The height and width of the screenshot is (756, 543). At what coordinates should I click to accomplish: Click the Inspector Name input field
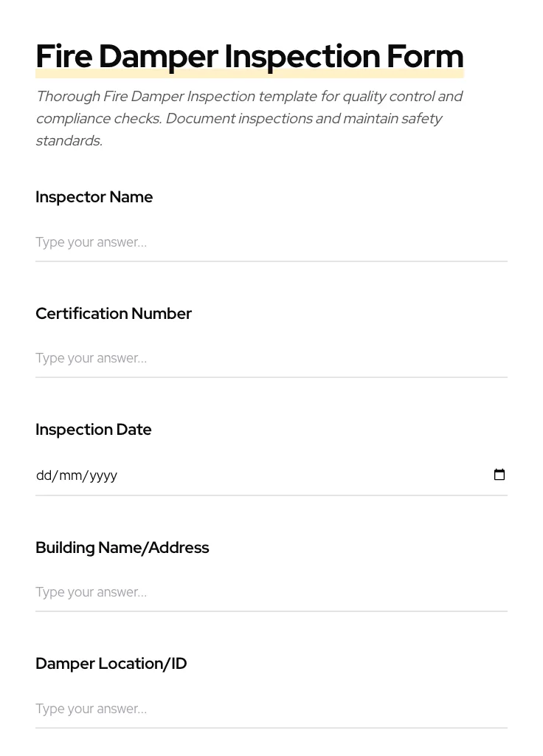[x=271, y=242]
